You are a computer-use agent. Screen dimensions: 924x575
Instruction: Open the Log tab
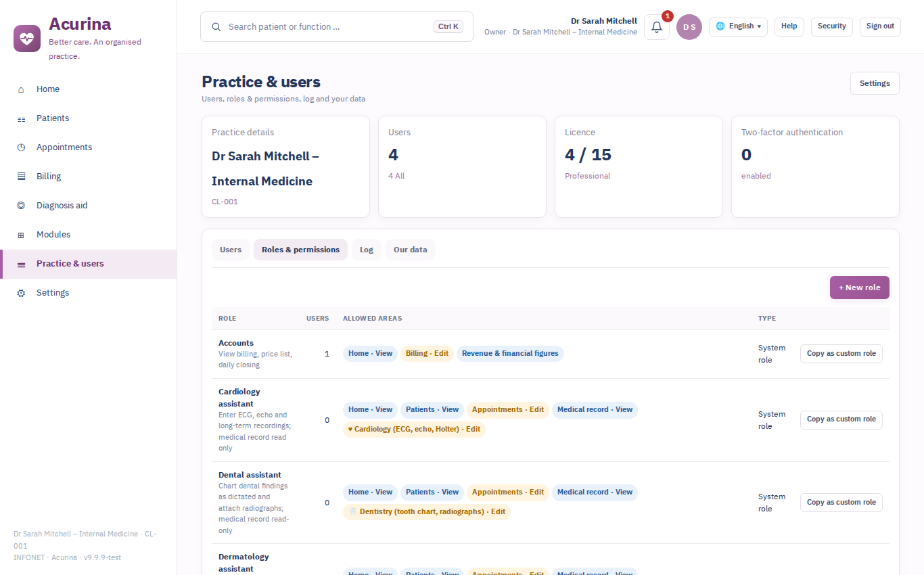(x=367, y=250)
